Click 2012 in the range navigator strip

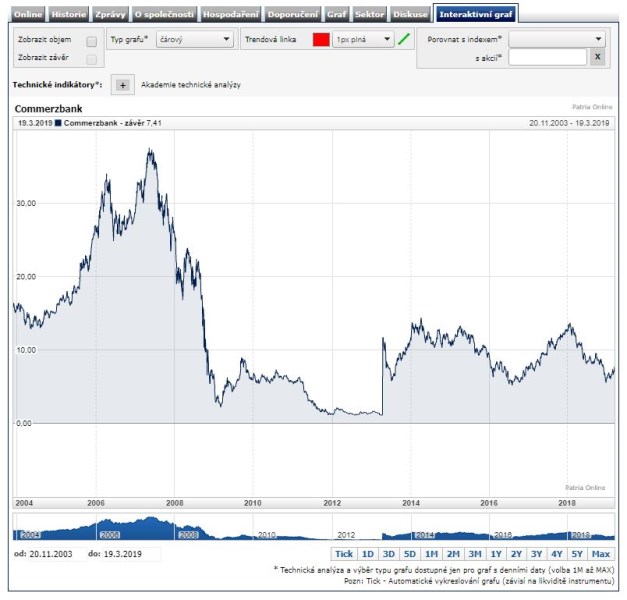346,535
